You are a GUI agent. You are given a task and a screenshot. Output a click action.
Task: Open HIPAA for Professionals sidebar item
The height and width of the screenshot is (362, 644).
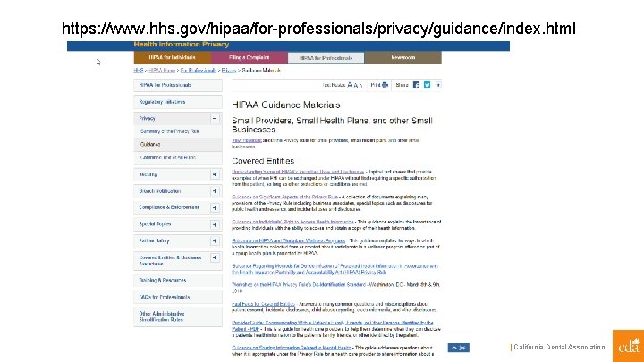click(178, 85)
